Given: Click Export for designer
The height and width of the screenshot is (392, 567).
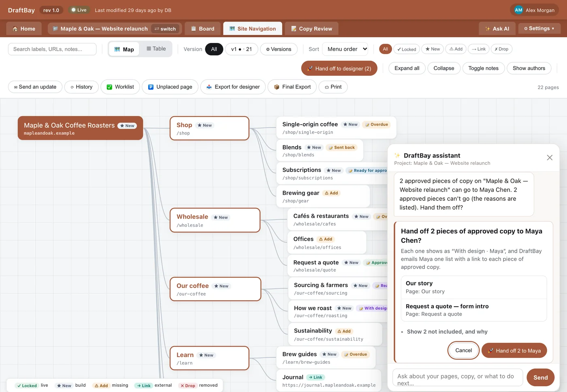Looking at the screenshot, I should (x=233, y=87).
